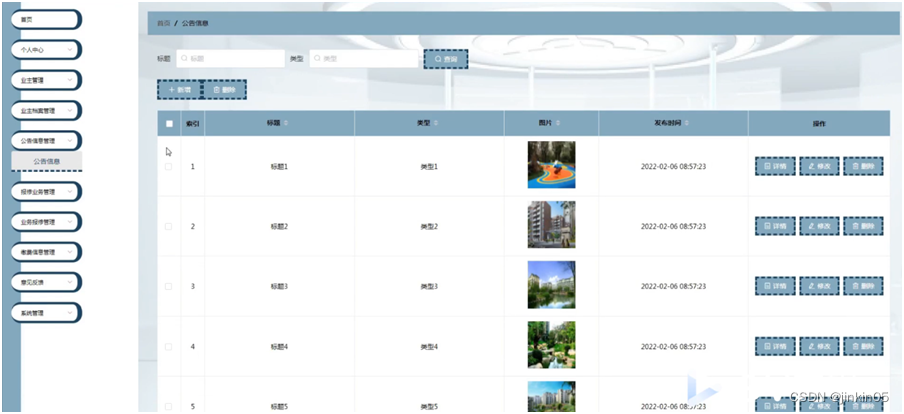Image resolution: width=904 pixels, height=414 pixels.
Task: Click the 查询 search button
Action: click(x=445, y=60)
